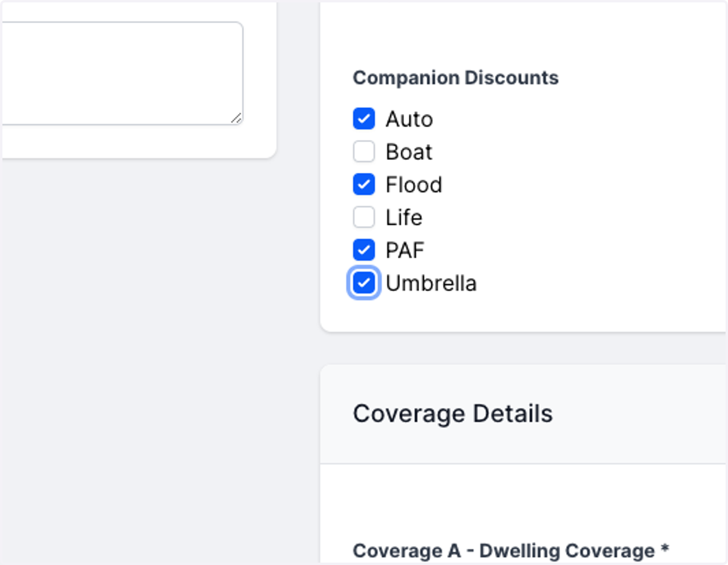This screenshot has height=565, width=728.
Task: Untick the Flood discount checkbox
Action: coord(364,184)
